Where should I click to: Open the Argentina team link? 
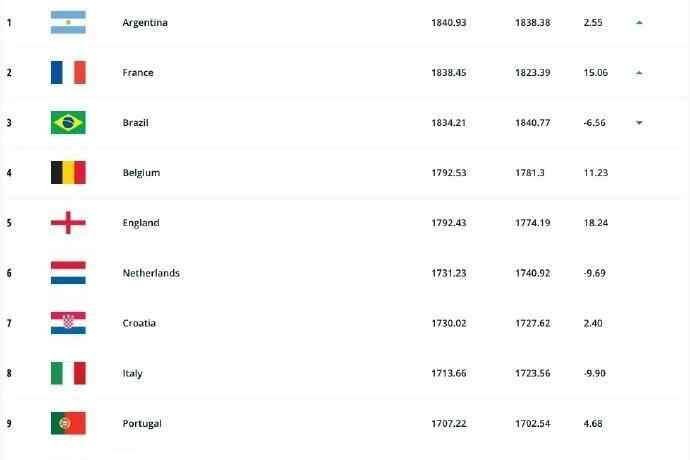[144, 23]
